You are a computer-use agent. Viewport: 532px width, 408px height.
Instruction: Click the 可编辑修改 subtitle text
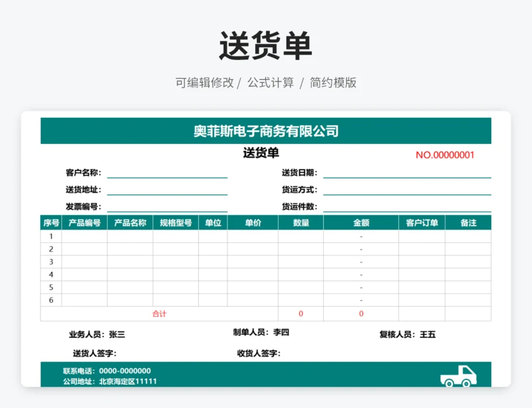[205, 83]
